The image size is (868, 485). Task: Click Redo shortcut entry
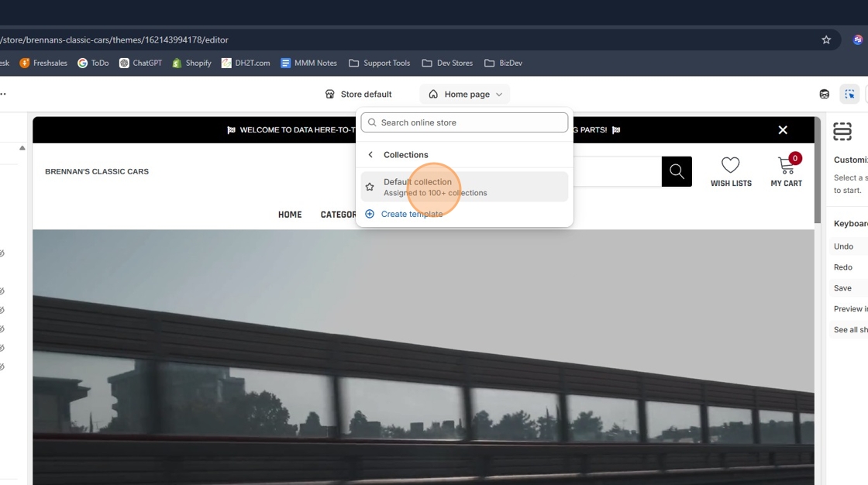click(842, 267)
